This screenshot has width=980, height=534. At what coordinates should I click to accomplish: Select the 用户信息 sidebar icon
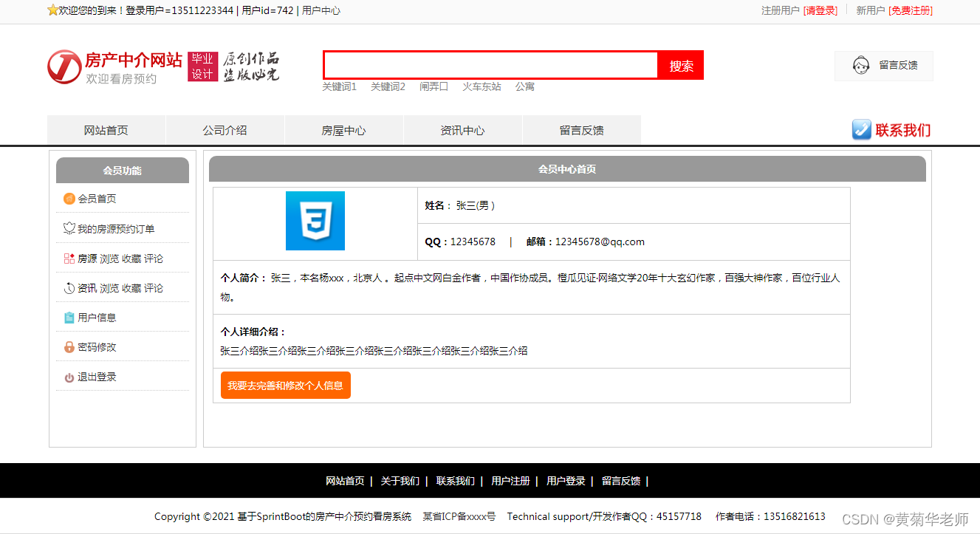click(68, 316)
